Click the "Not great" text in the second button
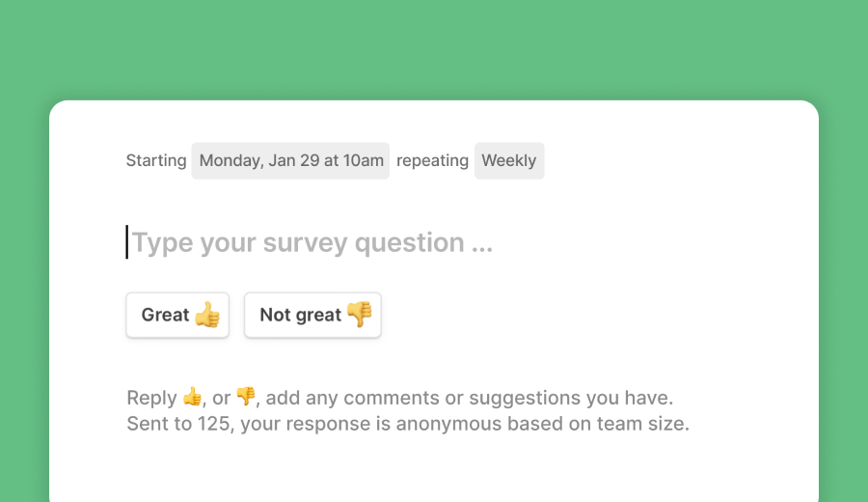The height and width of the screenshot is (502, 868). point(300,316)
